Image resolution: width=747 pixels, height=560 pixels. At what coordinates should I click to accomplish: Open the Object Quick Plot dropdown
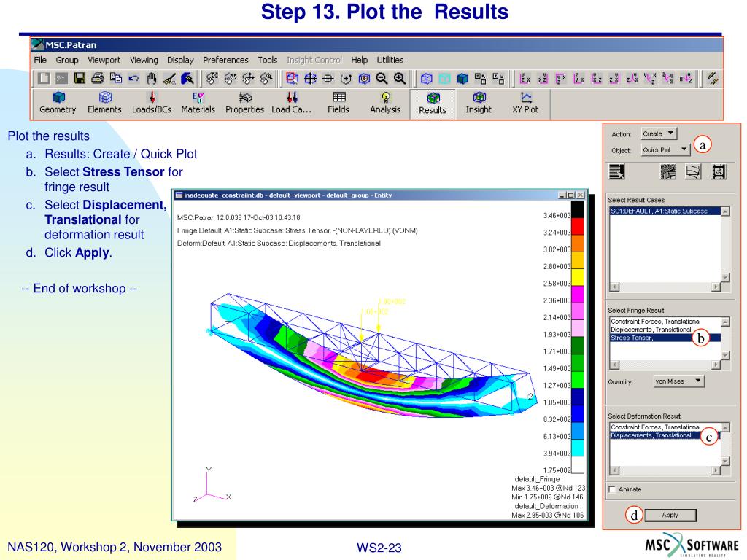[x=665, y=149]
